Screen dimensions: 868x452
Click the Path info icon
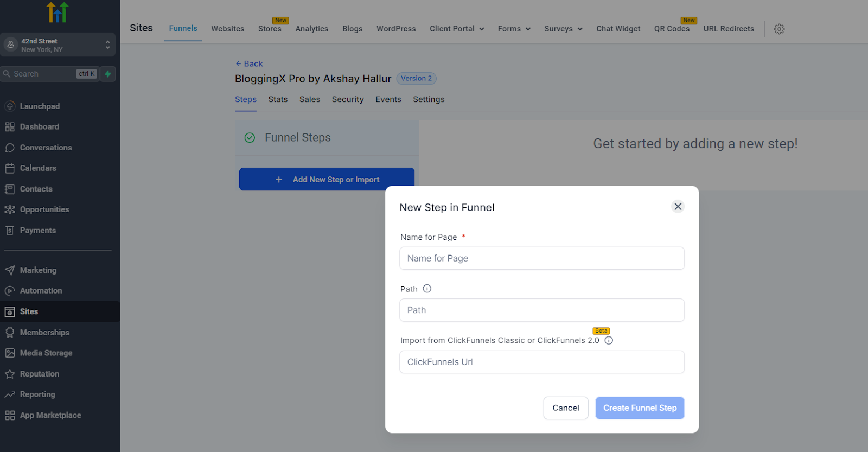[x=427, y=289]
